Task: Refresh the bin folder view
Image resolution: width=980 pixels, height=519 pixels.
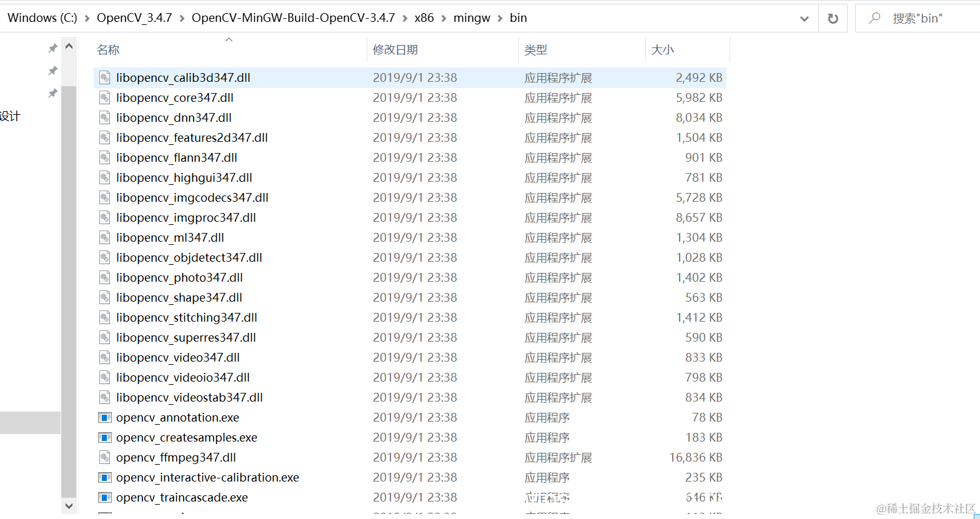Action: click(x=833, y=18)
